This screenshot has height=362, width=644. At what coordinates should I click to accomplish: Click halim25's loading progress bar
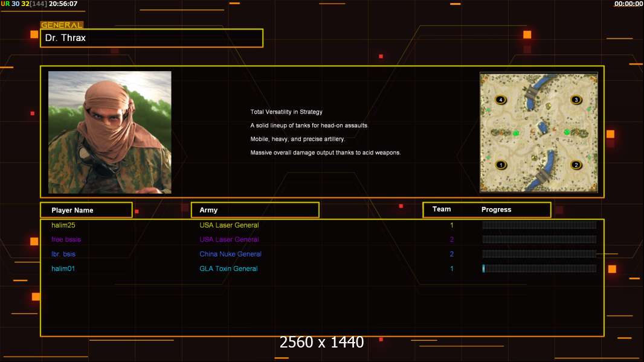click(539, 225)
